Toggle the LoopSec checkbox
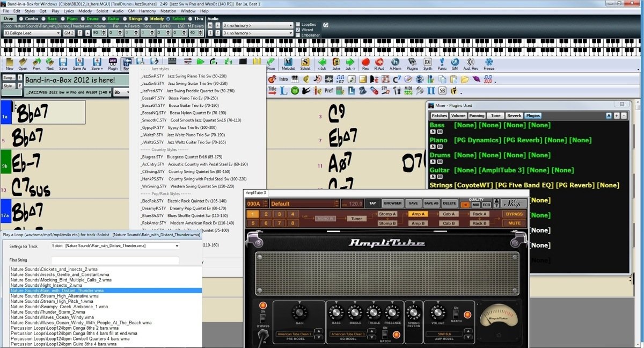Viewport: 644px width, 348px height. [298, 24]
